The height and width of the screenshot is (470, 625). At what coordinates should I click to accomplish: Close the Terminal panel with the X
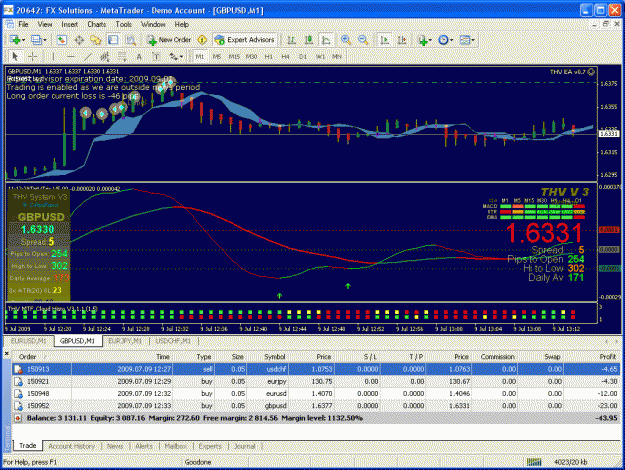click(x=6, y=354)
